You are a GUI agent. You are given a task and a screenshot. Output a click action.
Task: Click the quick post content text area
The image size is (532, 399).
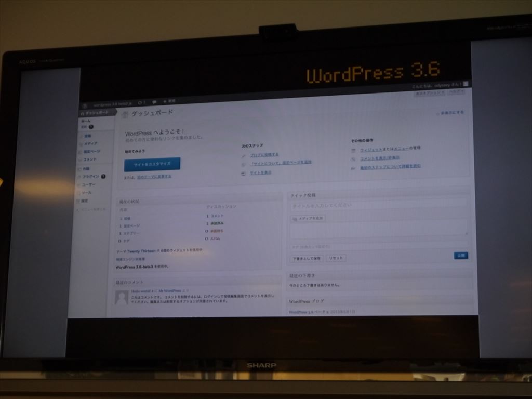coord(379,229)
